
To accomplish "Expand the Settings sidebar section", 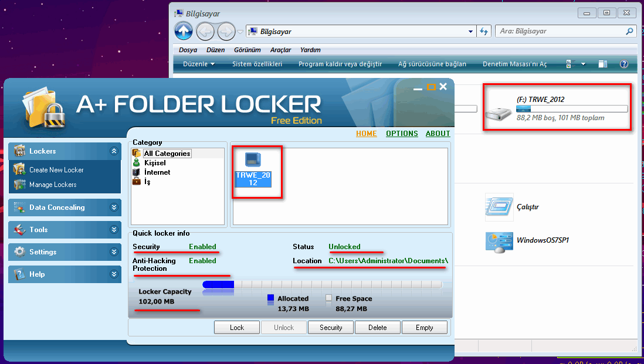I will (x=114, y=251).
